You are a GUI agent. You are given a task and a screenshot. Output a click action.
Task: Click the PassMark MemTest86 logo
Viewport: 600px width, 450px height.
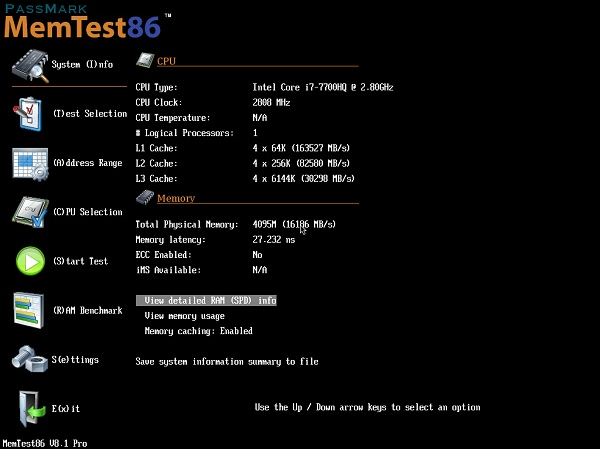click(88, 21)
